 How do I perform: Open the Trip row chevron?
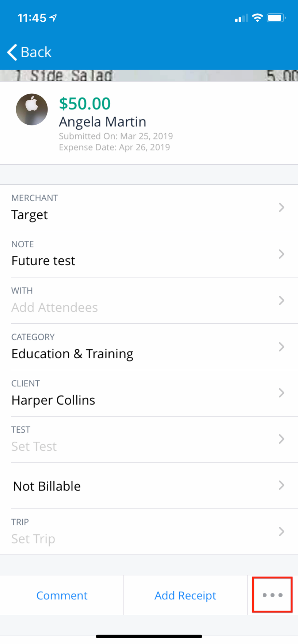(x=281, y=532)
